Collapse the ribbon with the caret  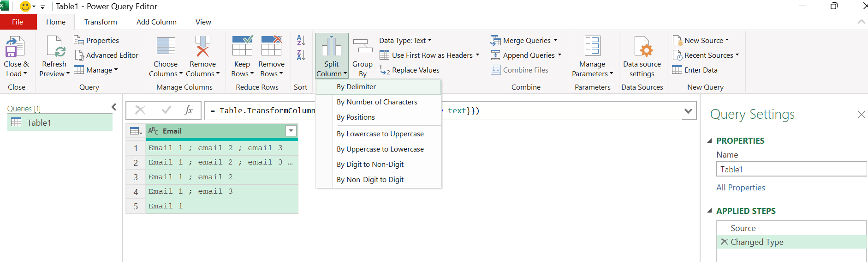point(861,22)
